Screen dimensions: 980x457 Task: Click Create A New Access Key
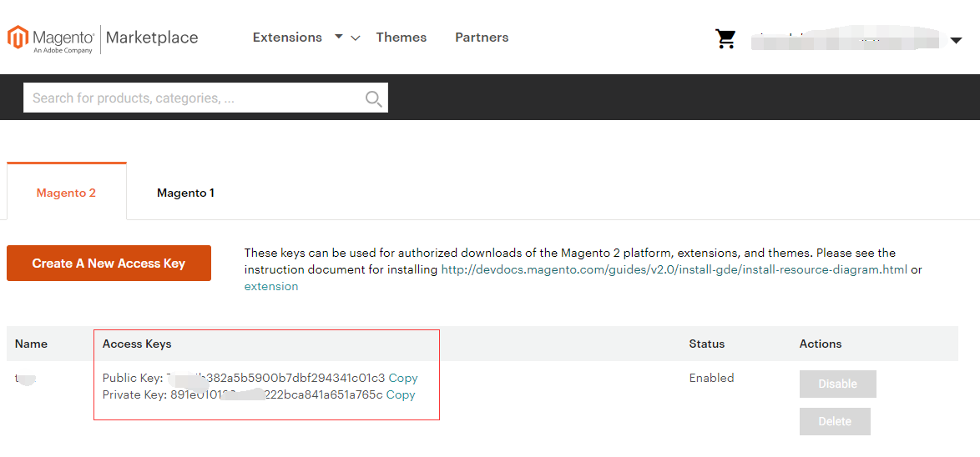point(109,264)
